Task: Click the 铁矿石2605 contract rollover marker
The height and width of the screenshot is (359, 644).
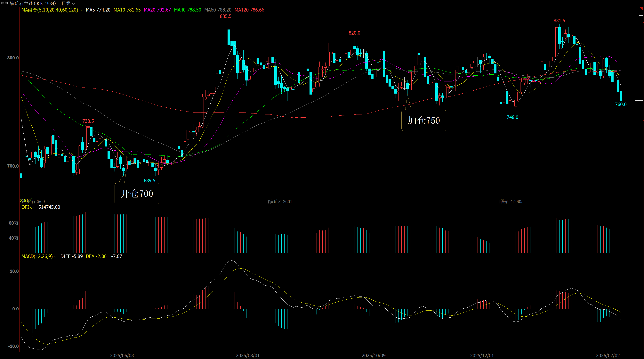Action: (511, 201)
